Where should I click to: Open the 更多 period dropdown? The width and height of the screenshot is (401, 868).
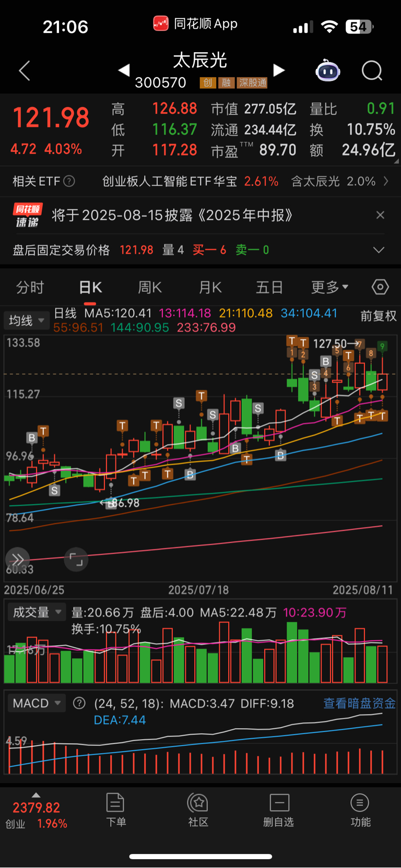329,287
